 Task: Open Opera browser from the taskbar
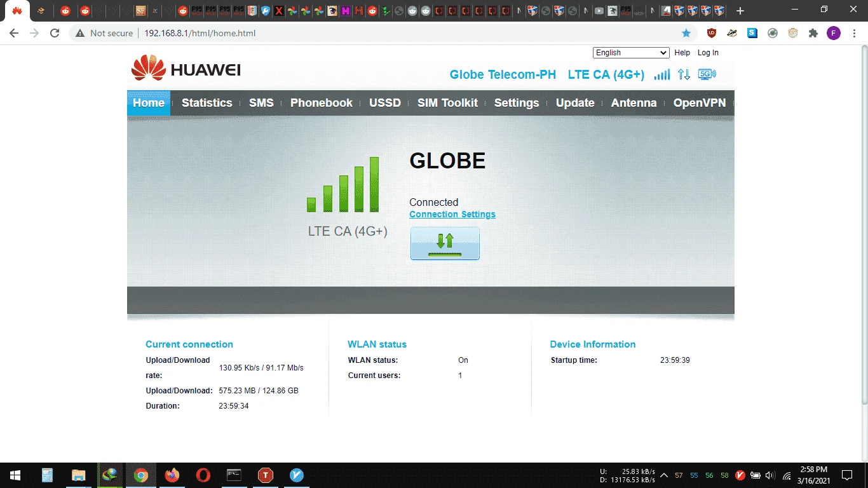[x=203, y=475]
